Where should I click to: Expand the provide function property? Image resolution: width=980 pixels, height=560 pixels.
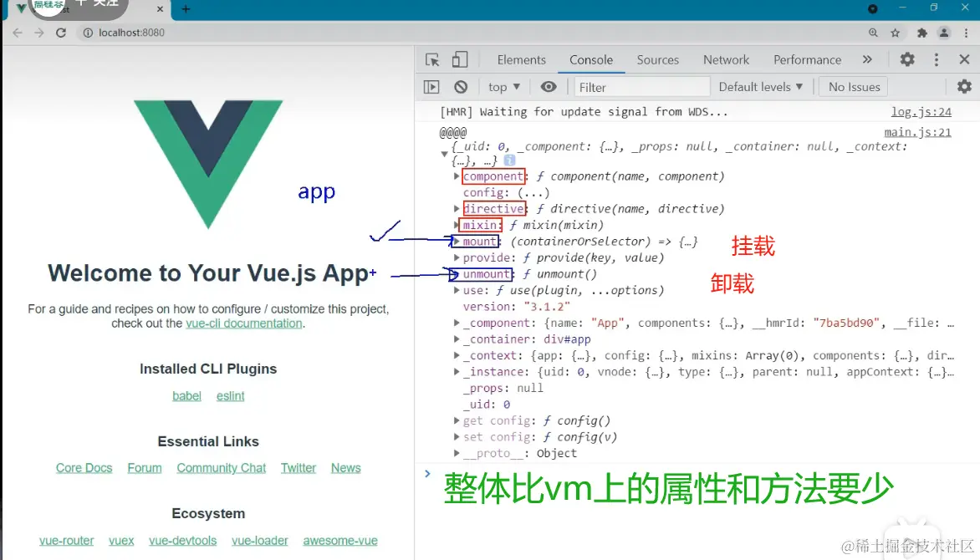tap(457, 257)
